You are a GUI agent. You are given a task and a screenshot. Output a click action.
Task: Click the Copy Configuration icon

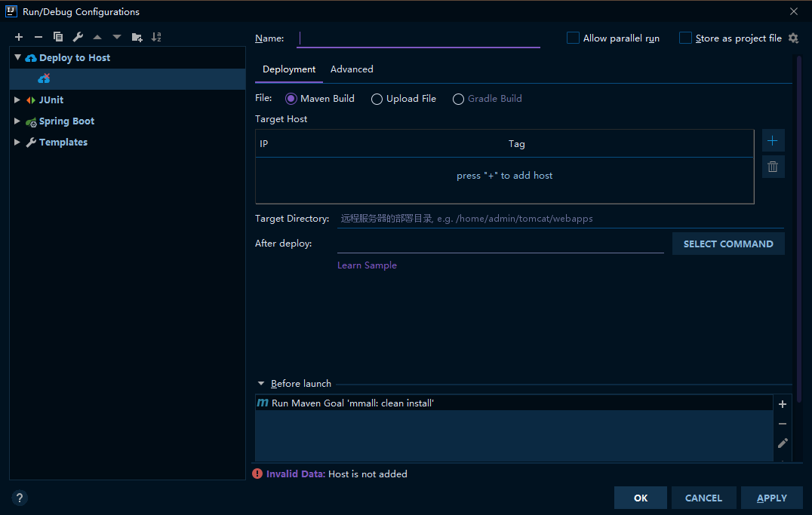click(x=58, y=37)
